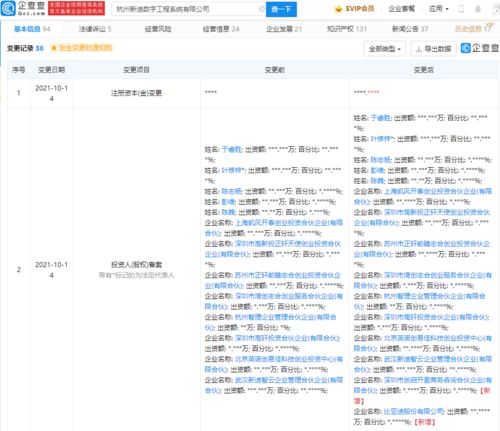Click the date cell of row 2
The height and width of the screenshot is (431, 500).
point(51,270)
